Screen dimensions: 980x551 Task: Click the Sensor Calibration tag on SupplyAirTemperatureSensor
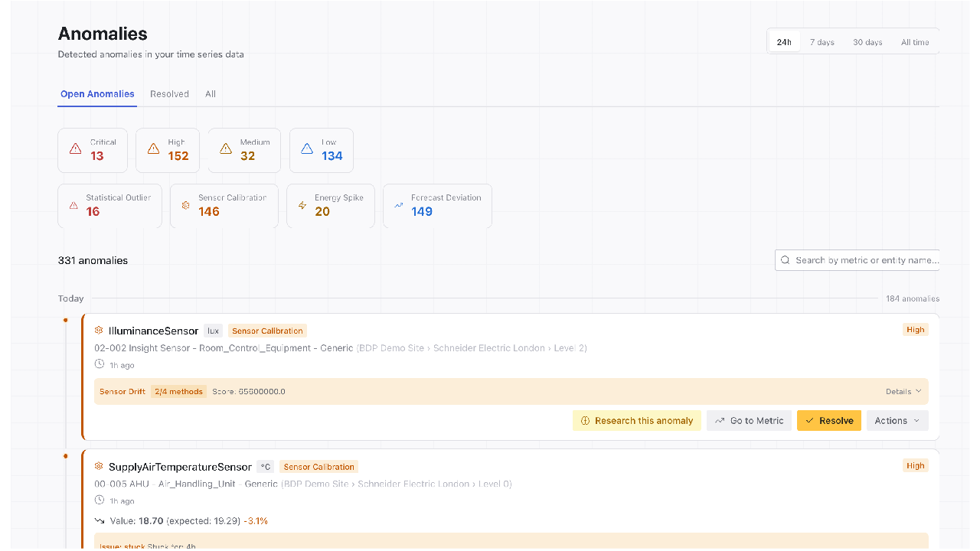[318, 466]
